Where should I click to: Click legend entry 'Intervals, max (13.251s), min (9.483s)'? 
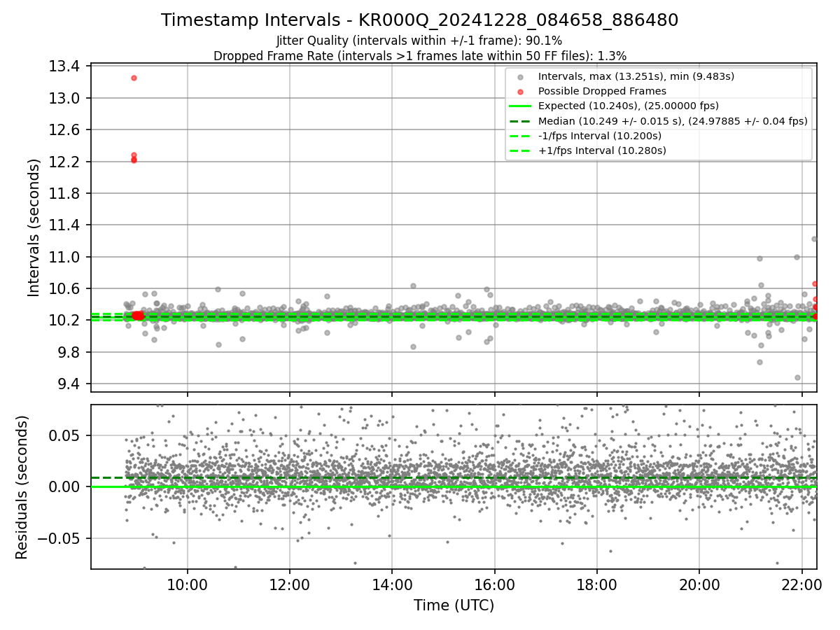[636, 76]
